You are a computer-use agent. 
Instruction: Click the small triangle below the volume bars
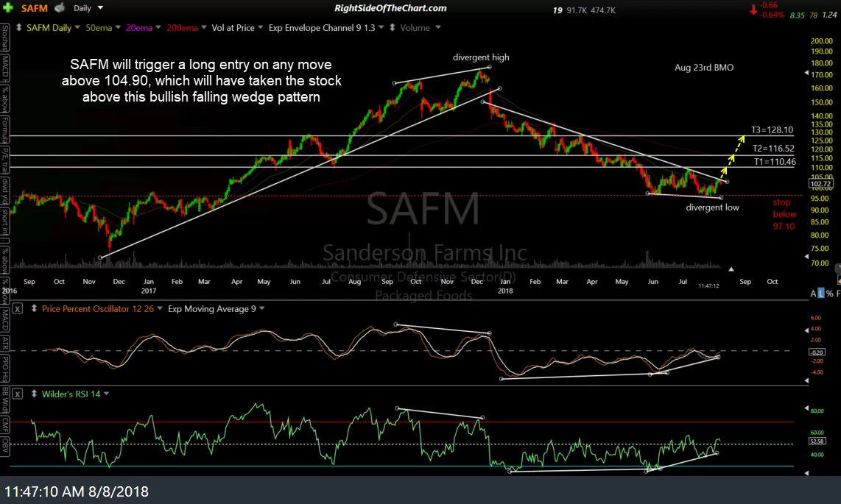coord(731,269)
